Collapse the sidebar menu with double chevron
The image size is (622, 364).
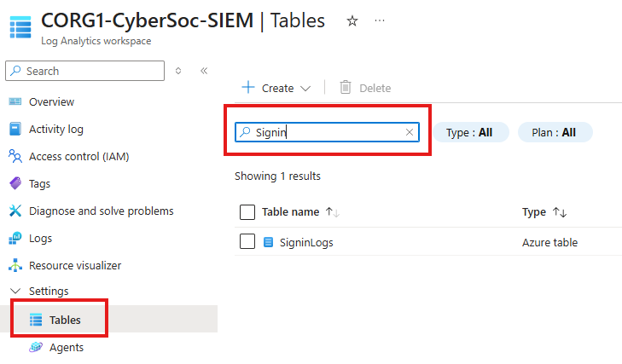pyautogui.click(x=204, y=71)
